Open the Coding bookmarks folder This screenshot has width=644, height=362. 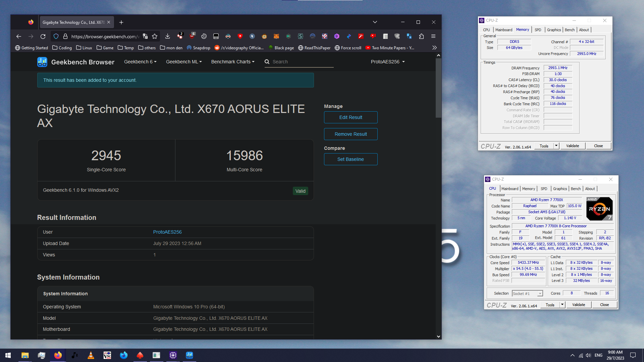pos(62,48)
